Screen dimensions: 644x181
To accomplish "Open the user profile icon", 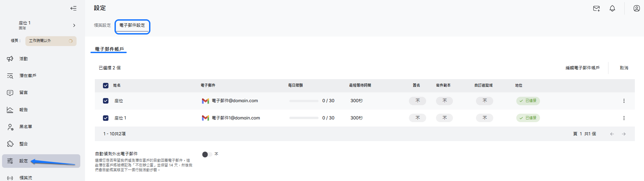I will [x=636, y=8].
